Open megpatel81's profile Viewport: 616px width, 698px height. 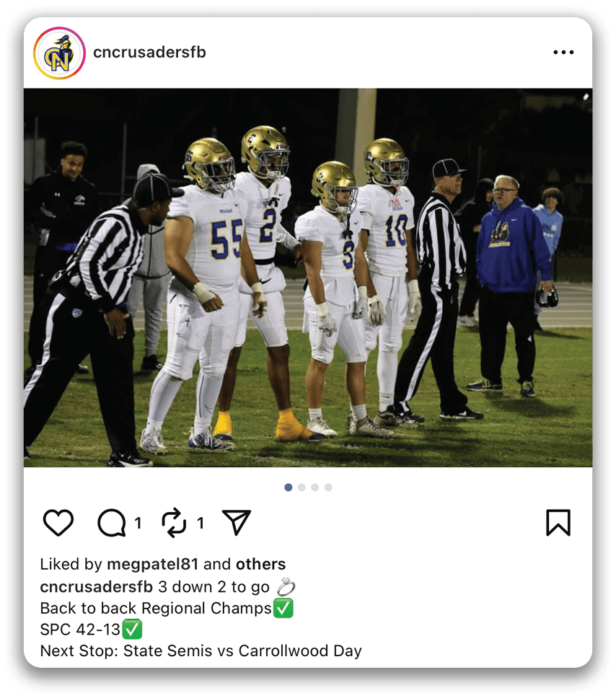(x=152, y=564)
